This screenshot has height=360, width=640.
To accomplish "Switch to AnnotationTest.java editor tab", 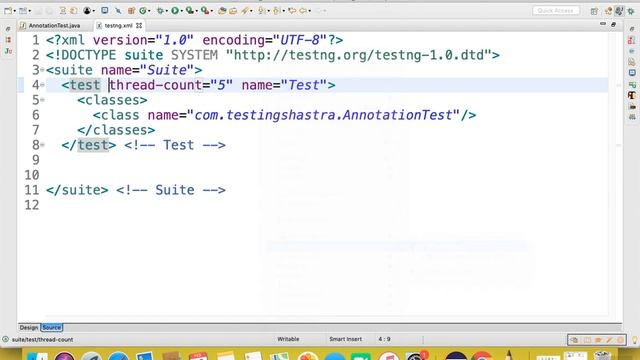I will (51, 26).
